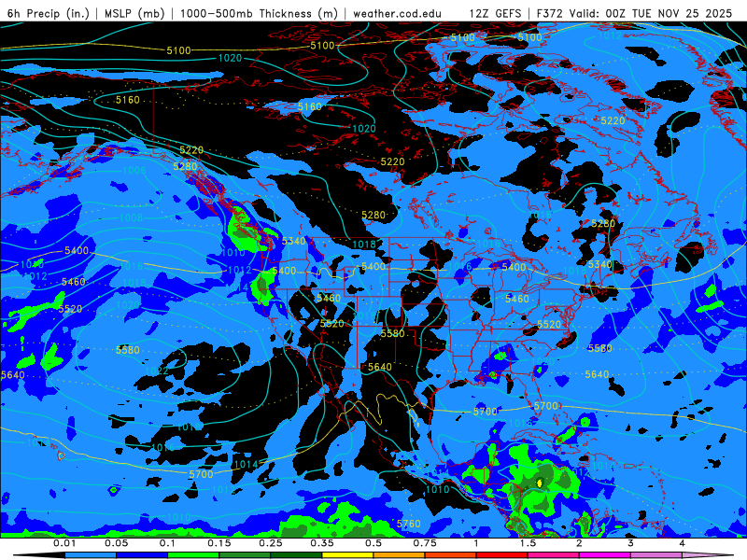This screenshot has height=560, width=747.
Task: Pick the hot pink legend swatch after 1.5
Action: (x=554, y=555)
